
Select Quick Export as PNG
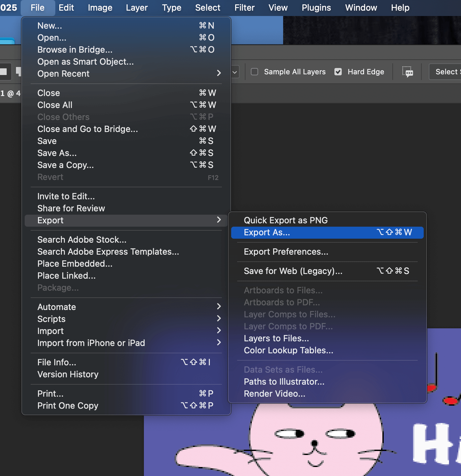pyautogui.click(x=327, y=220)
